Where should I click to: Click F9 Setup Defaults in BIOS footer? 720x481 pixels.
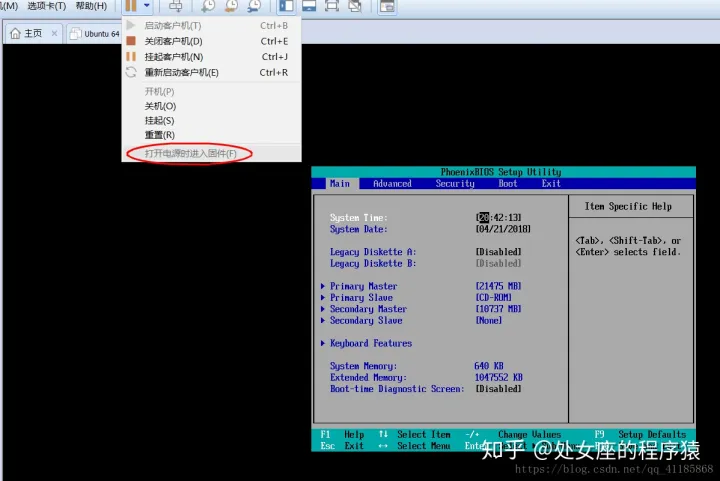coord(640,434)
